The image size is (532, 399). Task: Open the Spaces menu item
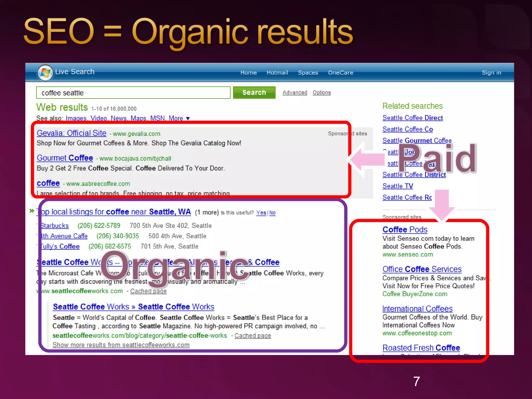(x=308, y=72)
